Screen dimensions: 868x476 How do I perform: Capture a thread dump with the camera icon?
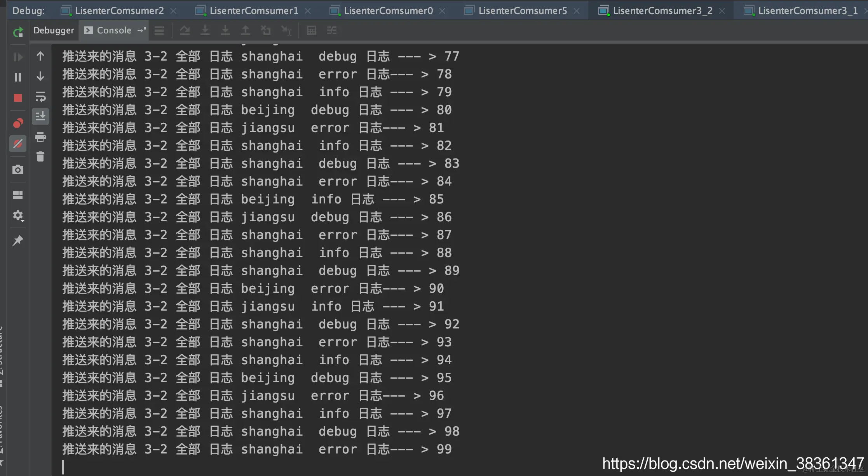(x=18, y=169)
